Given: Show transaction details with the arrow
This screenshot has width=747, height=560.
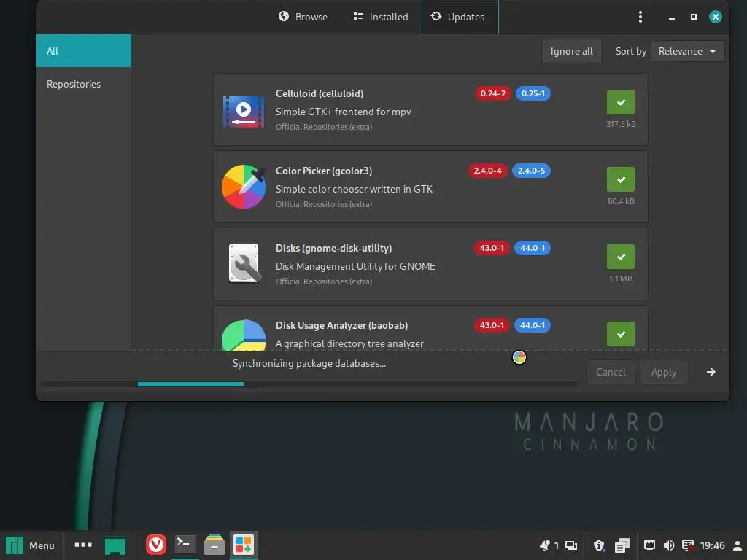Looking at the screenshot, I should [x=711, y=372].
